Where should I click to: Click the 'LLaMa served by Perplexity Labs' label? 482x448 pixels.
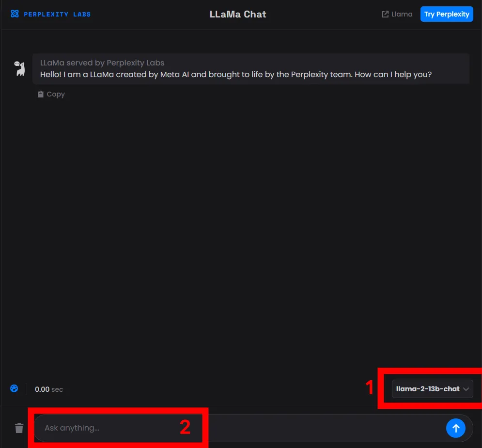coord(102,63)
